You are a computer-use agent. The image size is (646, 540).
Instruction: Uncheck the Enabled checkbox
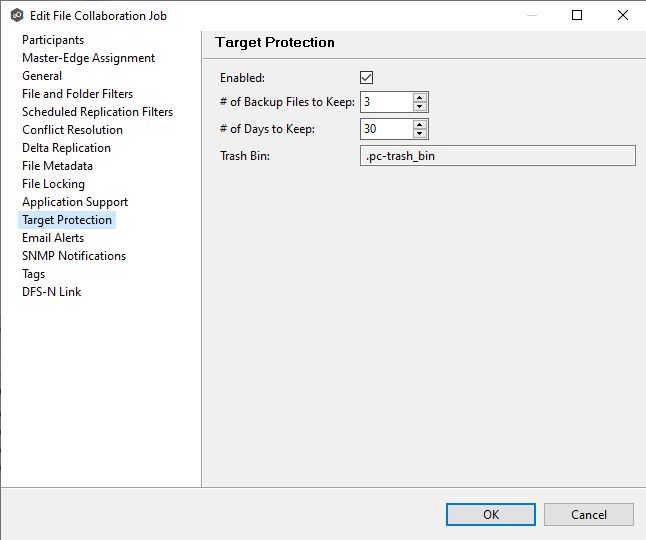coord(367,78)
